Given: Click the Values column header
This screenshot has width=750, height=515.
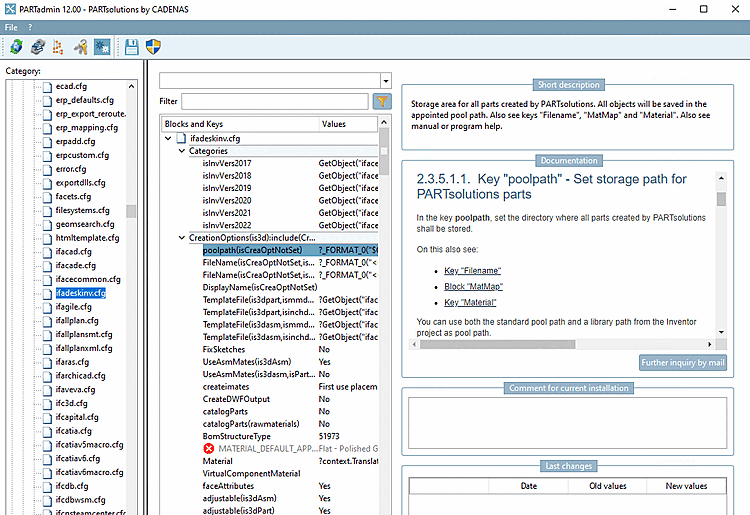Looking at the screenshot, I should click(x=334, y=124).
